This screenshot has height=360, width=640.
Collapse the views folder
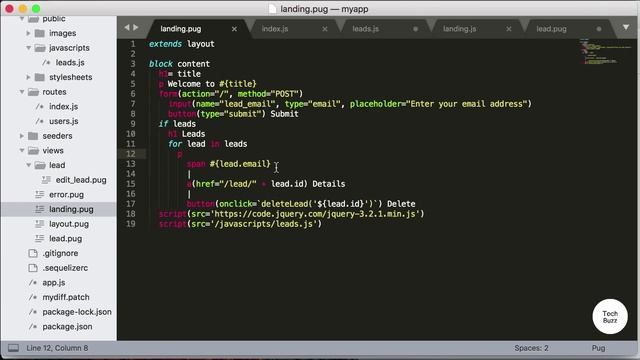[x=22, y=151]
